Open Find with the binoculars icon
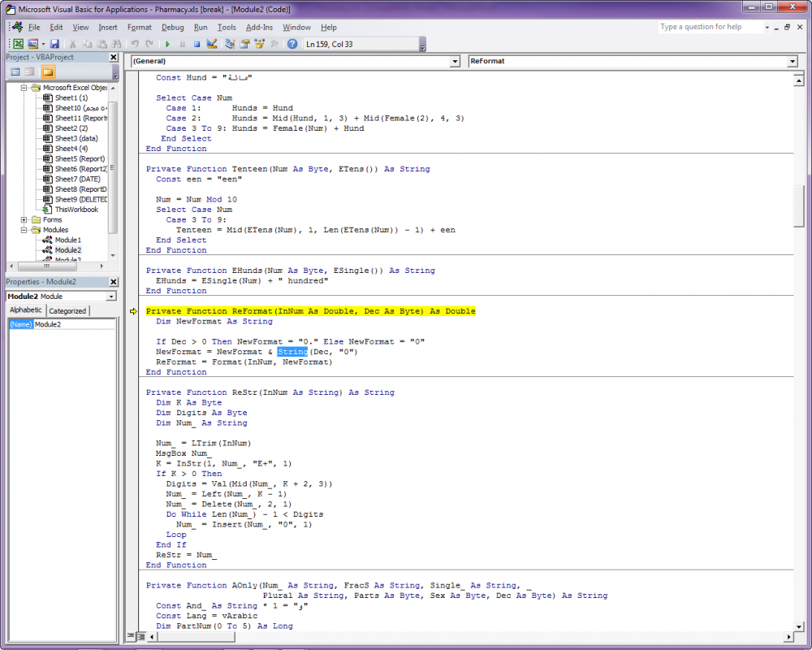 pos(116,44)
